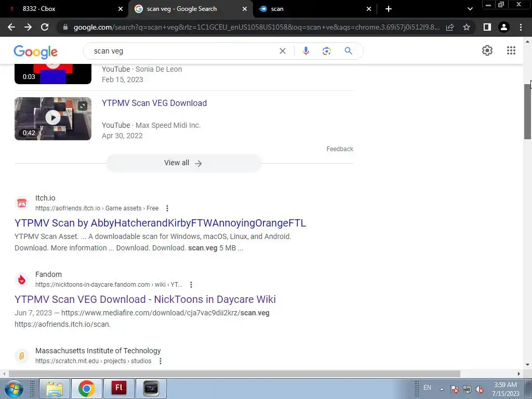Image resolution: width=532 pixels, height=399 pixels.
Task: Close the scan tab
Action: 369,9
